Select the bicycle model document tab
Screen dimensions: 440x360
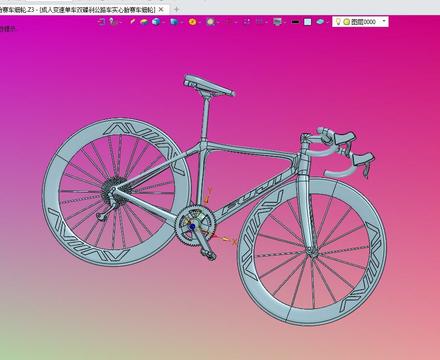point(78,10)
